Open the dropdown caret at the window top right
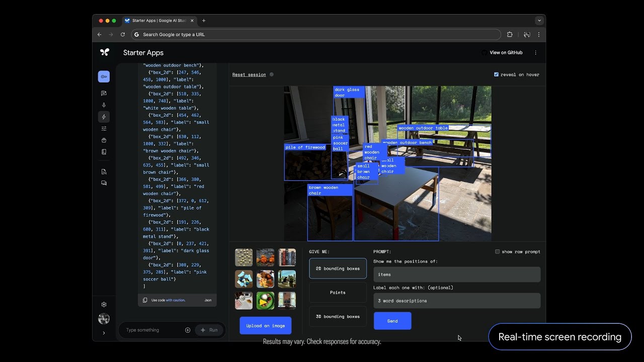The height and width of the screenshot is (362, 644). click(x=539, y=20)
